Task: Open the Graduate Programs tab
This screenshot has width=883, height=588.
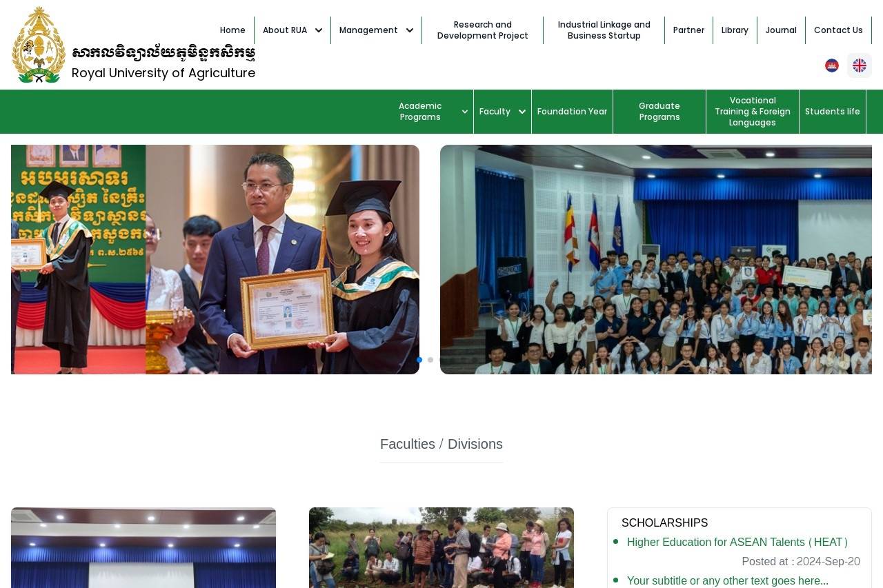Action: pos(659,112)
